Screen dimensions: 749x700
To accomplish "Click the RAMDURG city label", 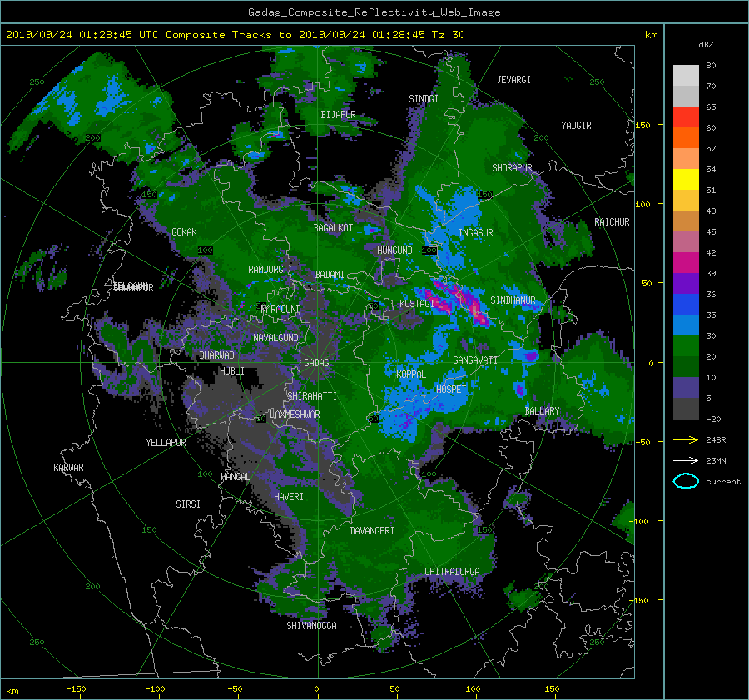I will tap(265, 270).
